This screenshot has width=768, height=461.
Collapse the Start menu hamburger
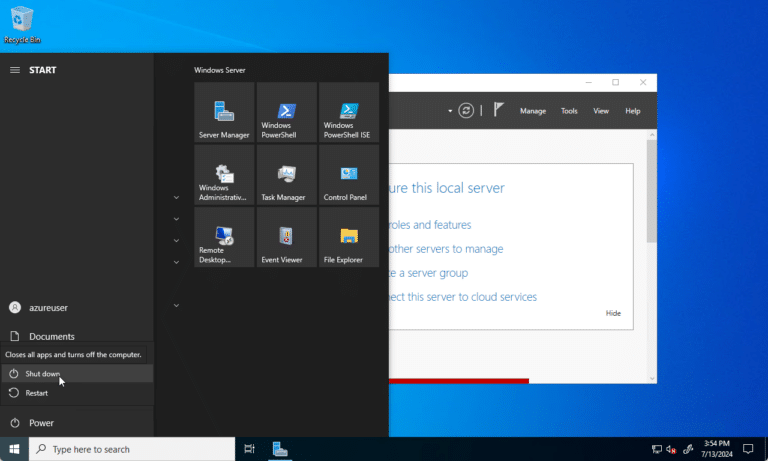(x=15, y=70)
